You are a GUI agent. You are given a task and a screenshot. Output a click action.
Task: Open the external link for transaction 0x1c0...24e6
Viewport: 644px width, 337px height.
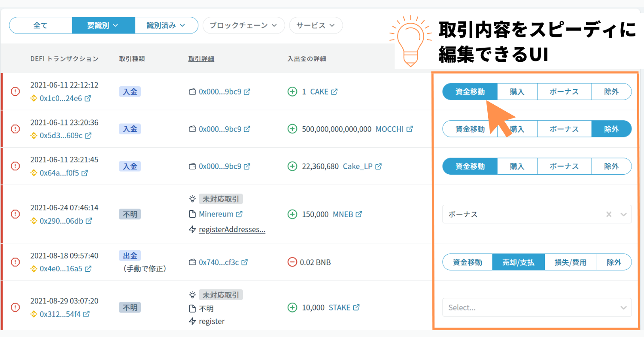pyautogui.click(x=88, y=98)
